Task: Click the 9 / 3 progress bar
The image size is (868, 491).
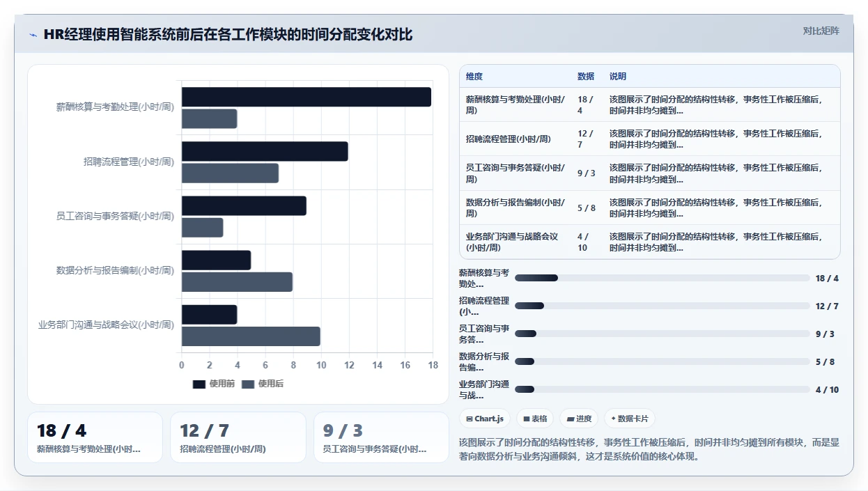Action: pyautogui.click(x=662, y=334)
